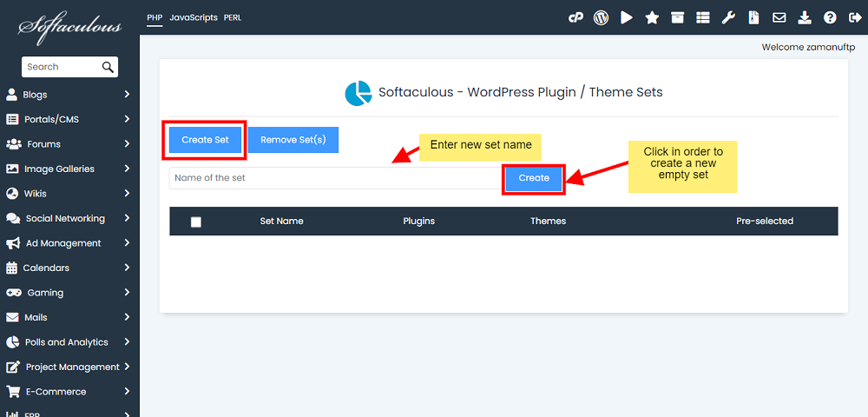Click the Create Set button
Screen dimensions: 868x417
tap(205, 140)
